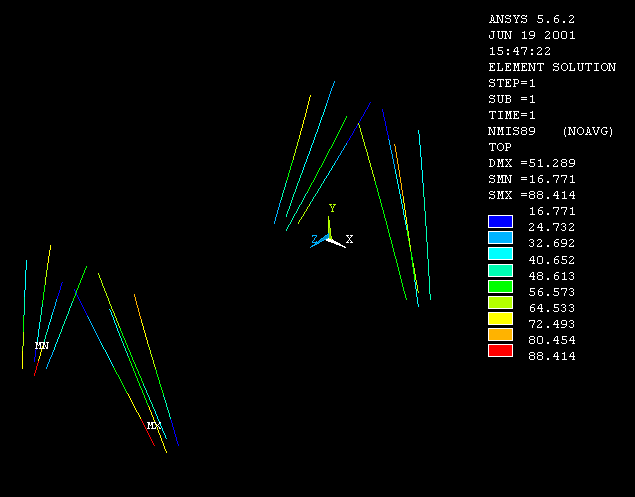Click the X axis label on triad
This screenshot has height=497, width=635.
click(x=349, y=240)
